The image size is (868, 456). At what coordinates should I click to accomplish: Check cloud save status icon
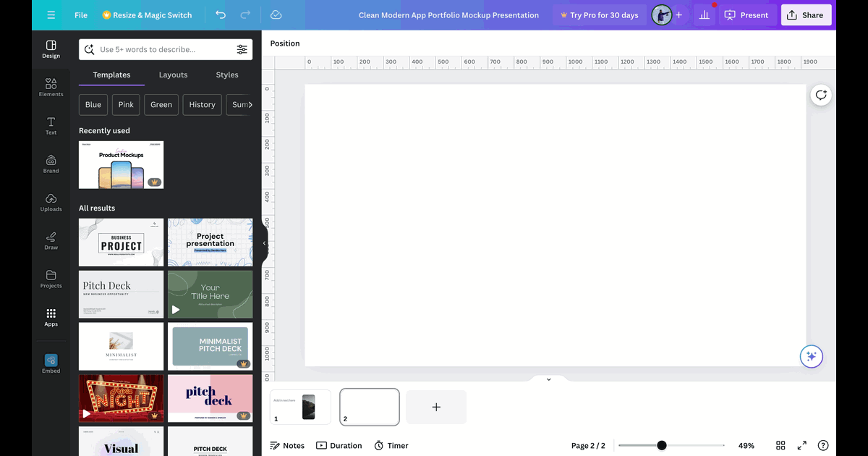tap(276, 15)
